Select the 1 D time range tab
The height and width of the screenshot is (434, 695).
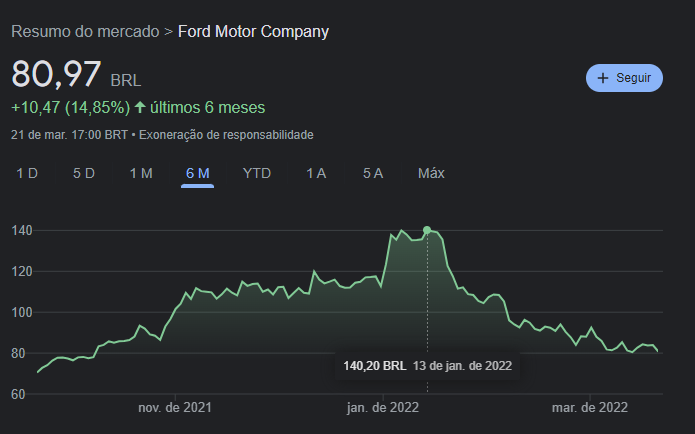[27, 173]
